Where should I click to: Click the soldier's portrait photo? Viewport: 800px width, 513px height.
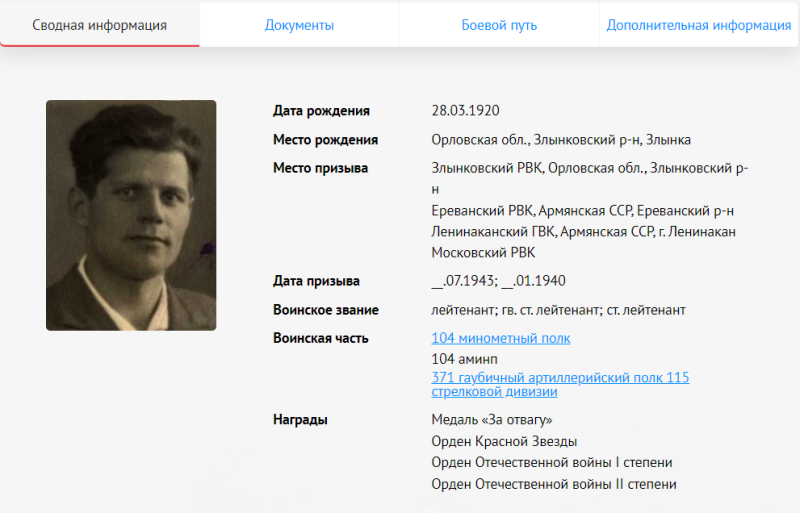tap(131, 215)
